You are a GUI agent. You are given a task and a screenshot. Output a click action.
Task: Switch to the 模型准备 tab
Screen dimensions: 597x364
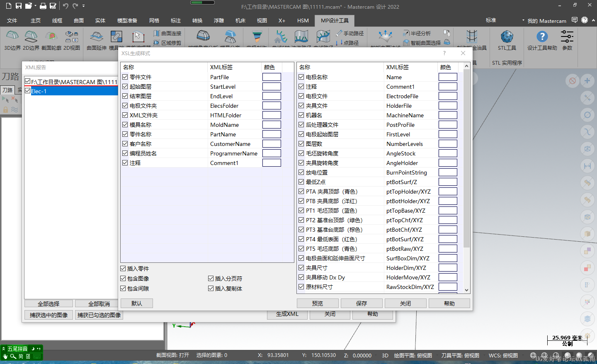(x=127, y=20)
